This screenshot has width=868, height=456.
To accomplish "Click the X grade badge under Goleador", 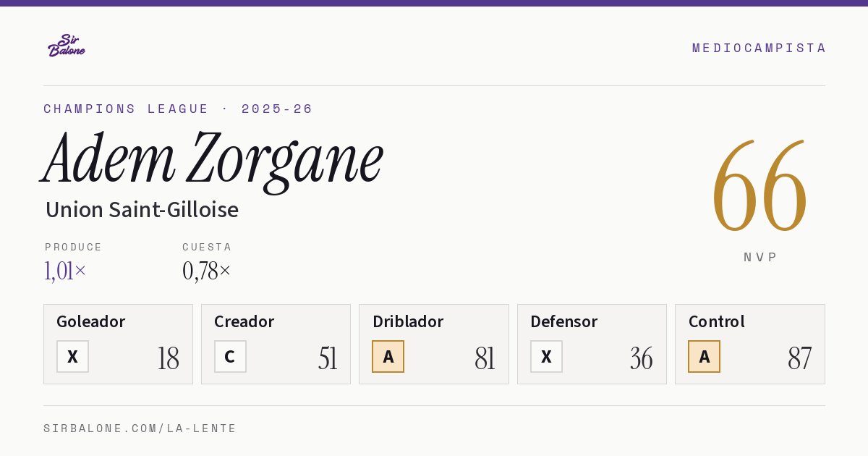I will pos(72,357).
